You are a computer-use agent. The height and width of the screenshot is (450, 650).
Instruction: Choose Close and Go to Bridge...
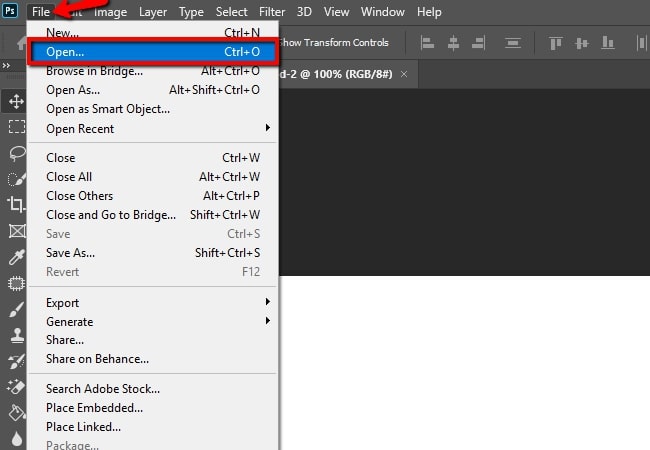[x=153, y=215]
